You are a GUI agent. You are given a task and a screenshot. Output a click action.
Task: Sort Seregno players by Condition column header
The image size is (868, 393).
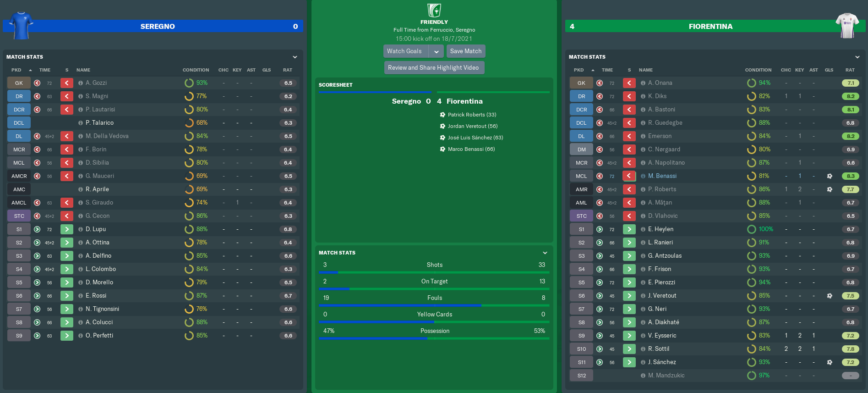[196, 70]
